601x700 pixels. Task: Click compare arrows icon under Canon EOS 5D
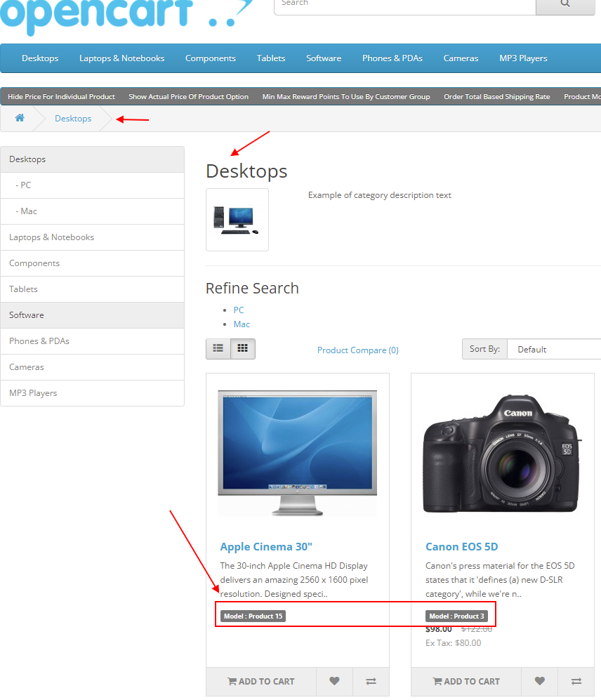(576, 681)
